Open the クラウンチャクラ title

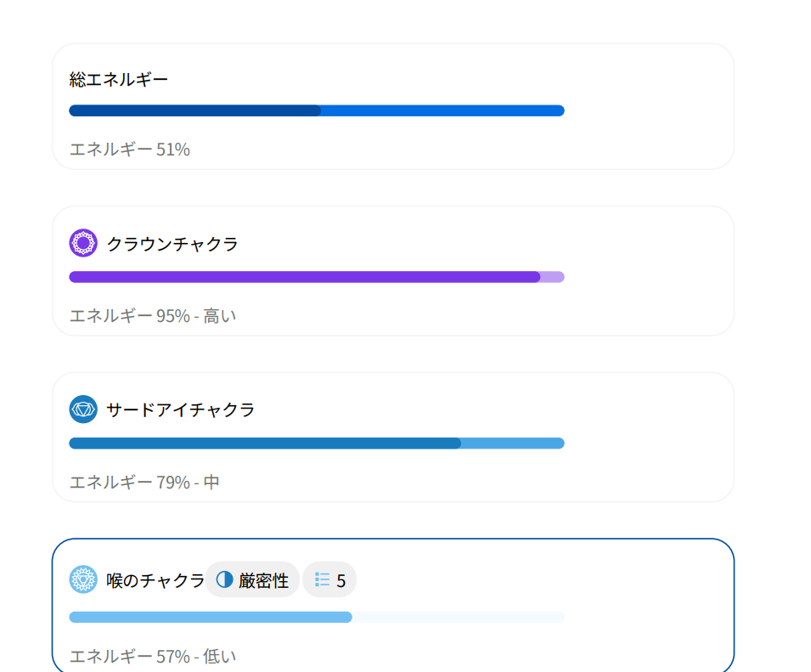[x=172, y=245]
